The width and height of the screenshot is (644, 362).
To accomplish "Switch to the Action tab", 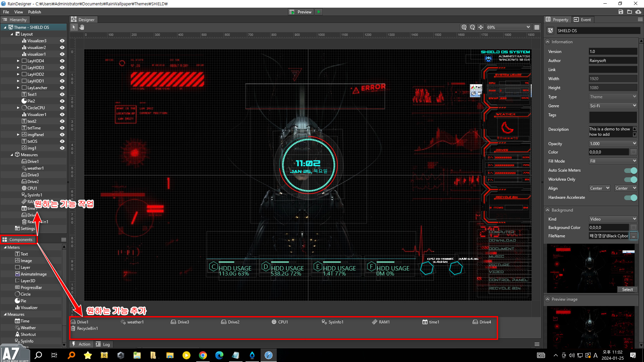I will click(x=81, y=344).
